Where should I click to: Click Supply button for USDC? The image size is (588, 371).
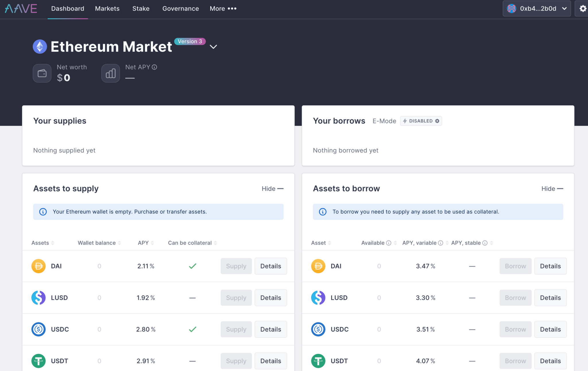236,329
